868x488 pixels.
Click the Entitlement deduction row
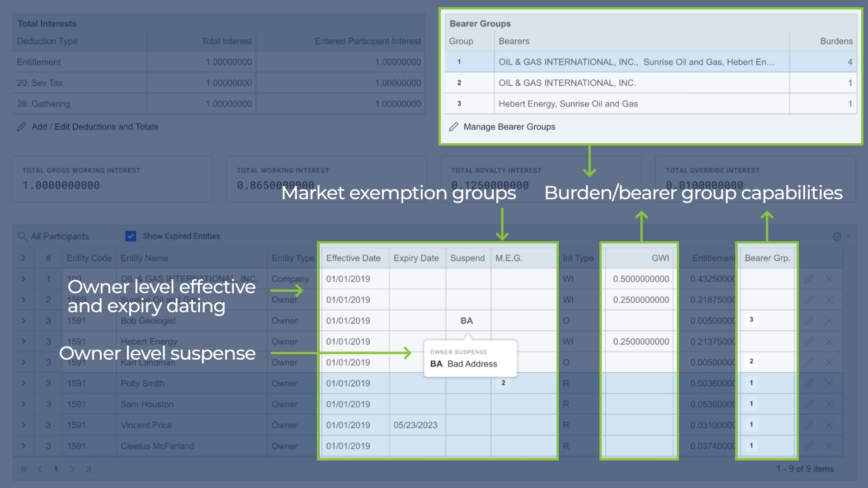click(x=219, y=62)
